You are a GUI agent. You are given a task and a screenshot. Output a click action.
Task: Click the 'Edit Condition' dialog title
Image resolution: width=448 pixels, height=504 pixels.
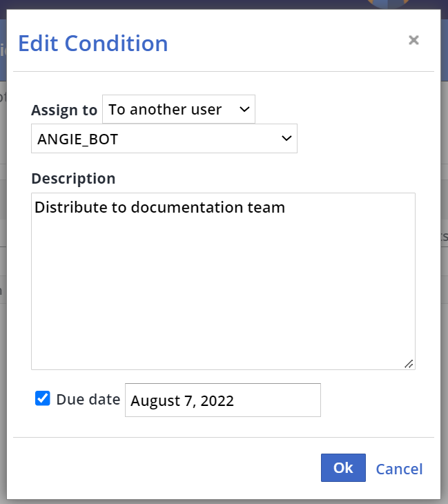[92, 43]
